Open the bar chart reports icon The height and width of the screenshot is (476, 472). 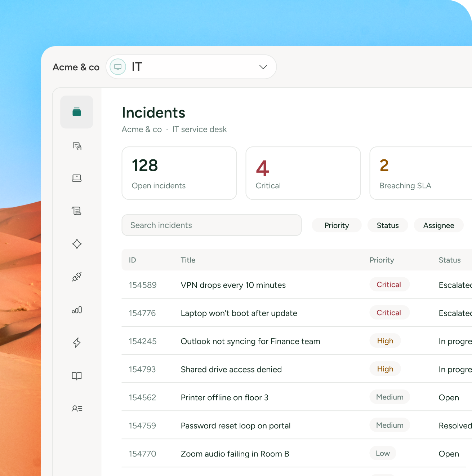coord(77,310)
